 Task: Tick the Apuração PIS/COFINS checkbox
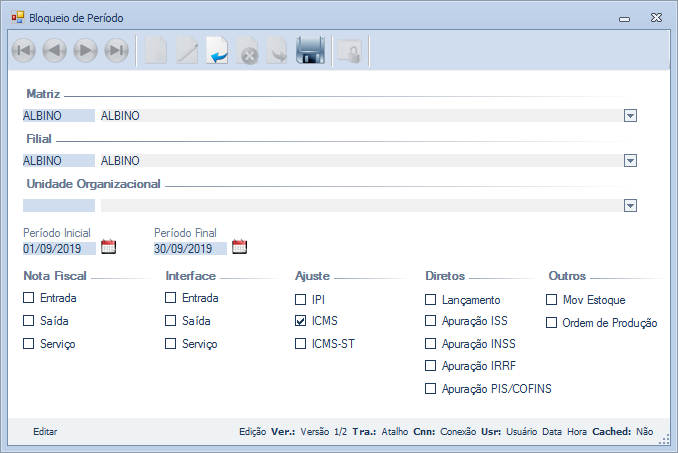coord(431,389)
